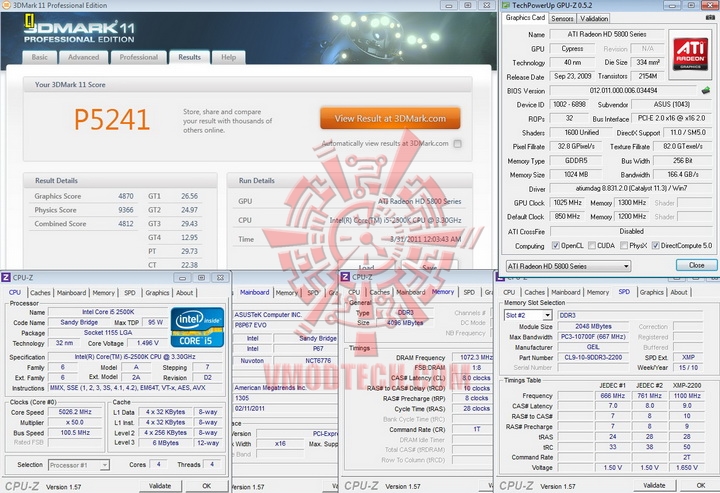The width and height of the screenshot is (720, 493).
Task: Click the GPU-Z title bar icon
Action: pyautogui.click(x=506, y=5)
